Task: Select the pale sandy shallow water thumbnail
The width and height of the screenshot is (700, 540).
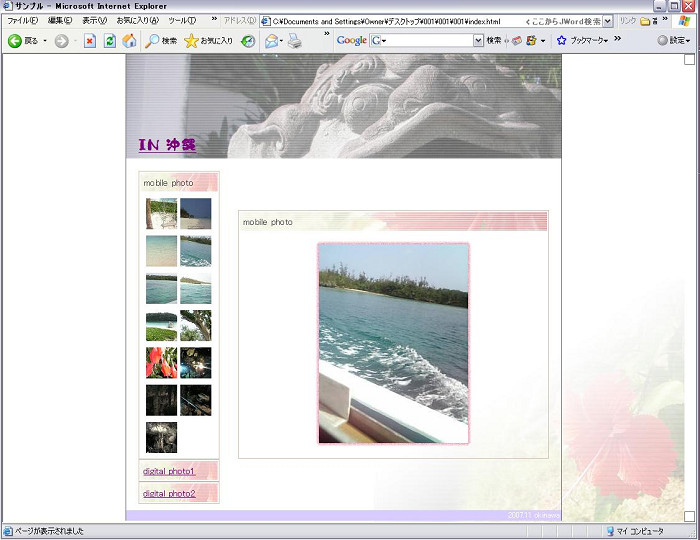Action: (162, 251)
